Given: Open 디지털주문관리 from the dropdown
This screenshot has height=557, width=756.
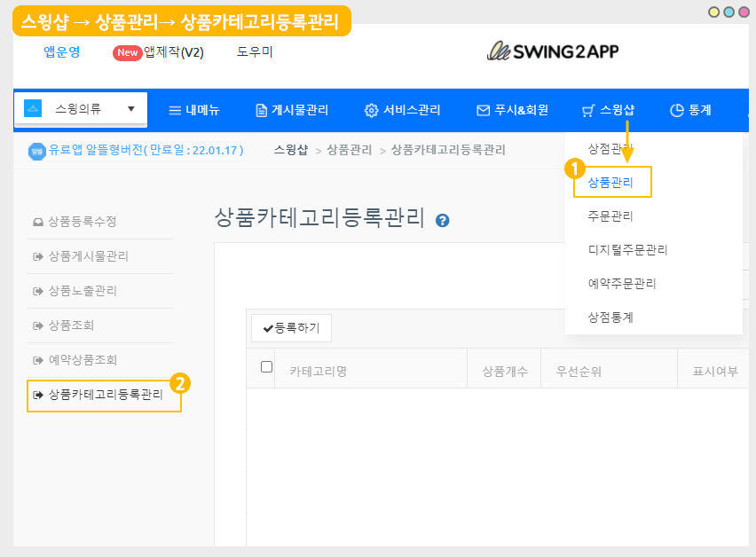Looking at the screenshot, I should click(627, 249).
